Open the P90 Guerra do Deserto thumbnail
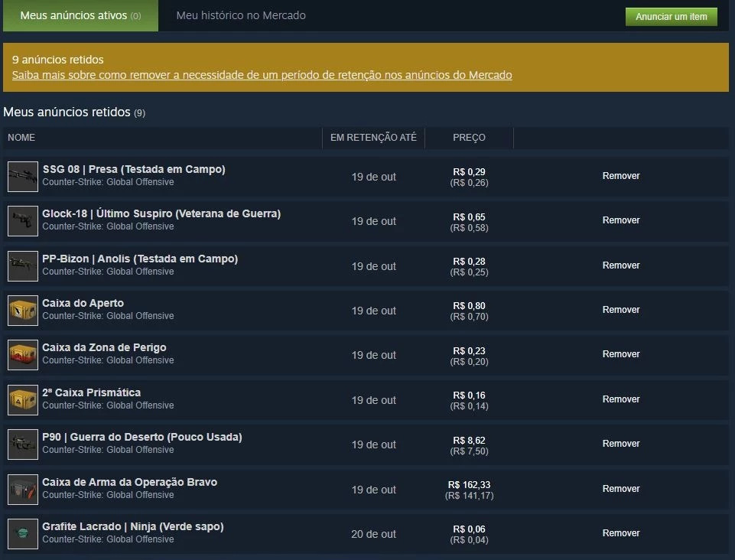Screen dimensions: 735x560 [x=22, y=444]
